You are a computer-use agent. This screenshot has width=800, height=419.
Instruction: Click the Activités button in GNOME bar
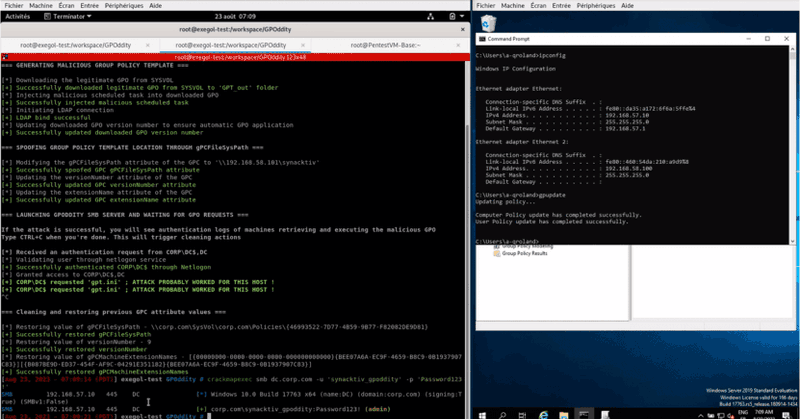(x=17, y=16)
